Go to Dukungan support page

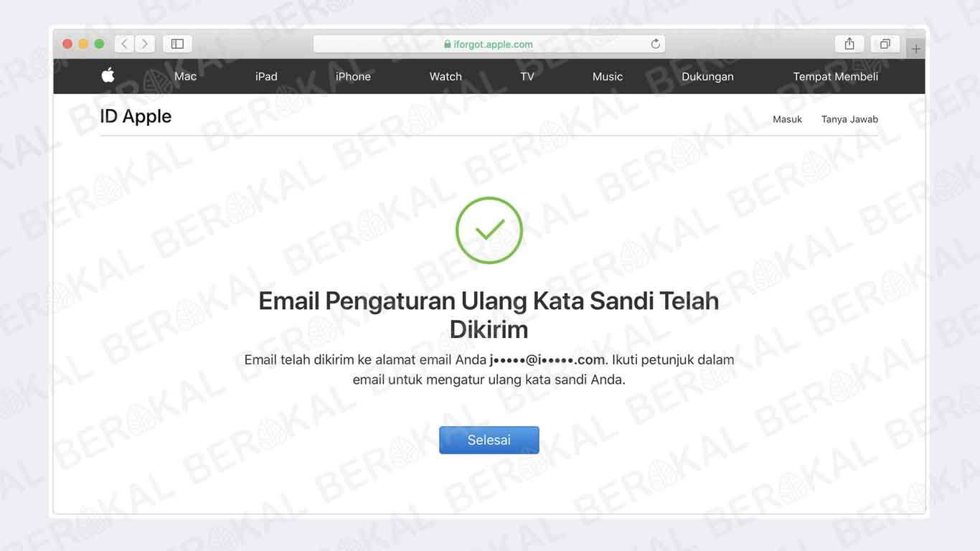click(707, 76)
